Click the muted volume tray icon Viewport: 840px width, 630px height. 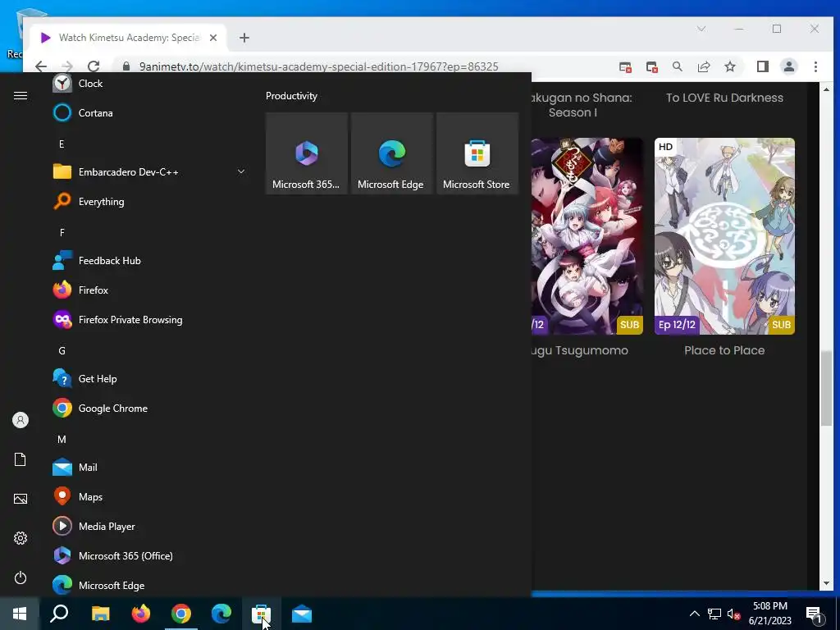pos(733,614)
